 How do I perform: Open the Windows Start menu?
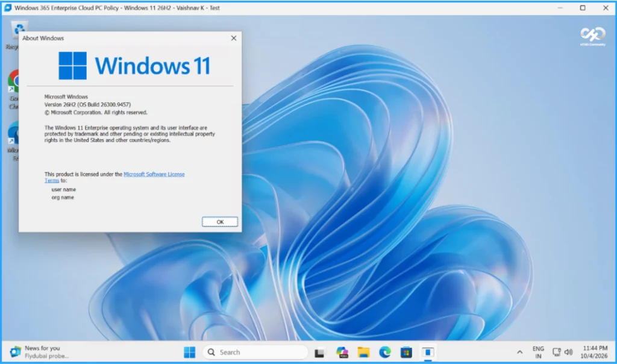189,352
